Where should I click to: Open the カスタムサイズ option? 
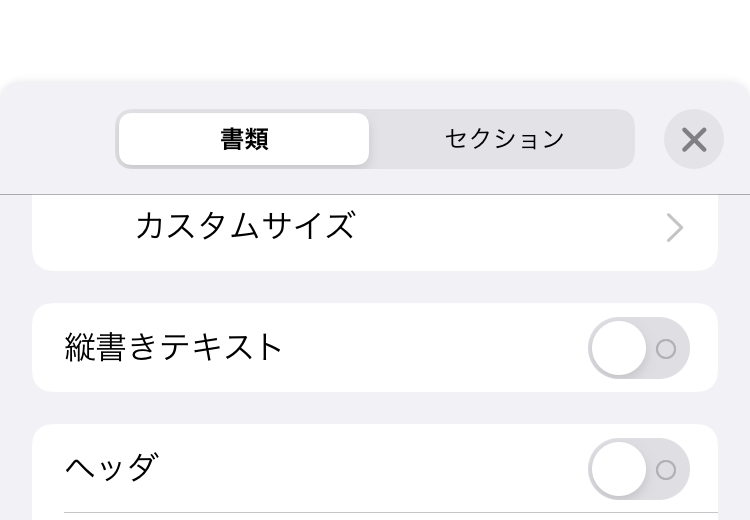245,227
